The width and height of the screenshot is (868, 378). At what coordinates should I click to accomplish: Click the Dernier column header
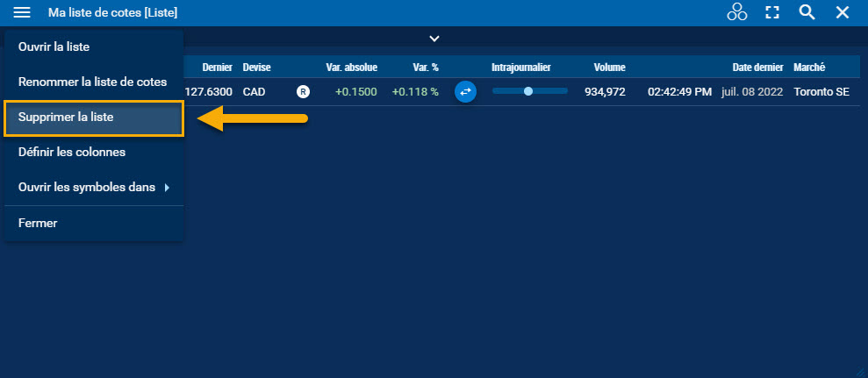[x=217, y=68]
